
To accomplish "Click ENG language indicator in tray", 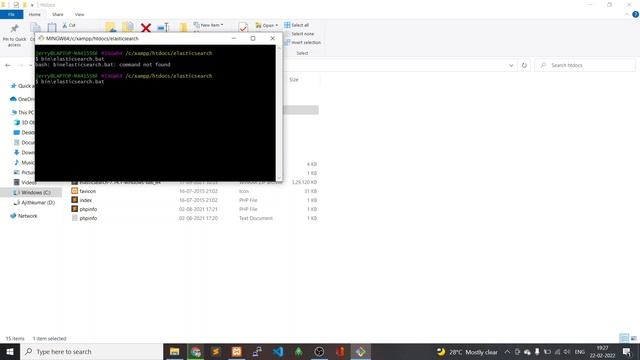I will [580, 351].
